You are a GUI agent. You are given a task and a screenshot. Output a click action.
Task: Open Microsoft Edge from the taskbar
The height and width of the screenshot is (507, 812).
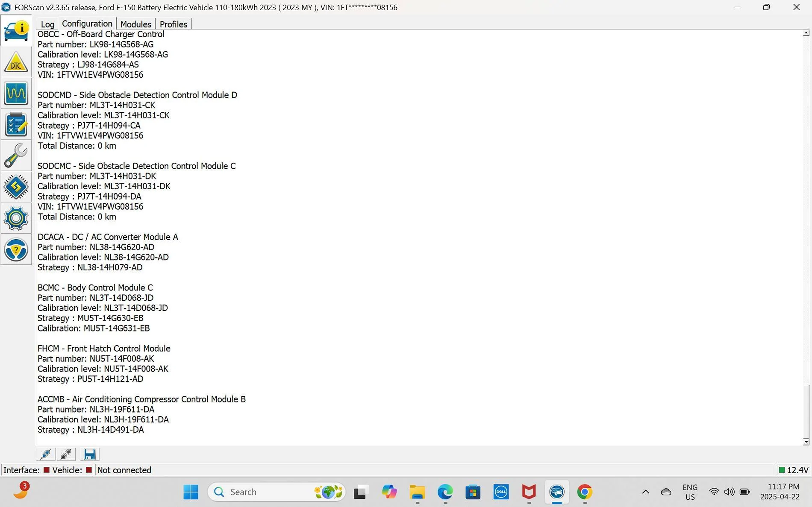(445, 492)
